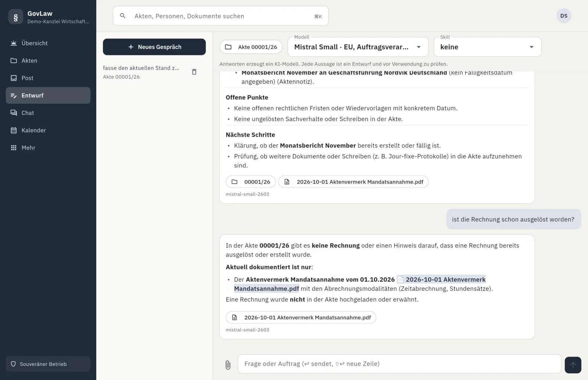
Task: Open the Aktenvermerk Mandatsannahme.pdf chip above the lower mistral-small-2603 label
Action: tap(301, 318)
